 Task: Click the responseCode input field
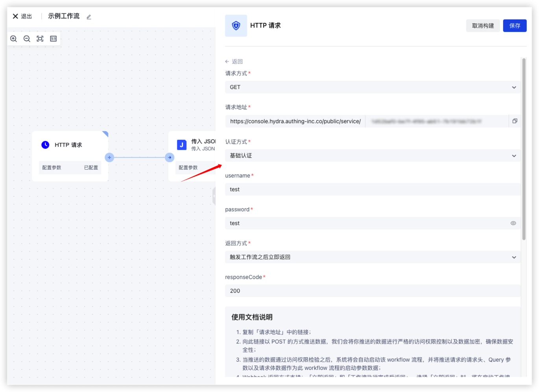[372, 291]
